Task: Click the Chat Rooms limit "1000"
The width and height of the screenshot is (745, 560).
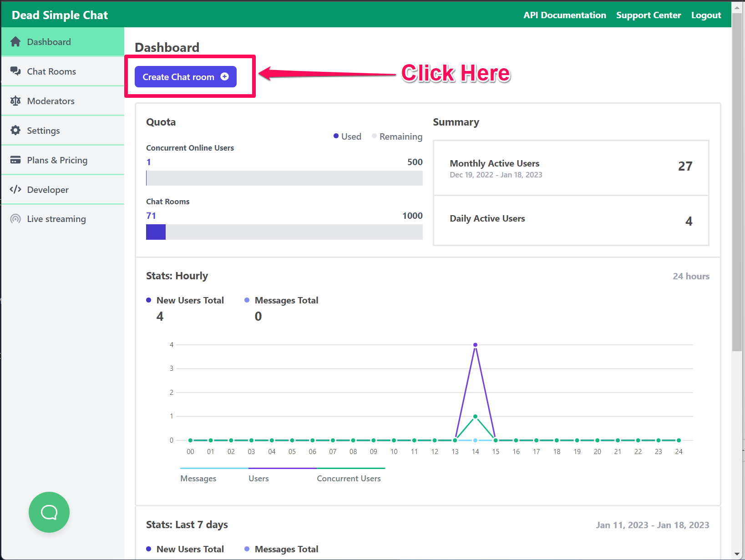Action: [x=412, y=216]
